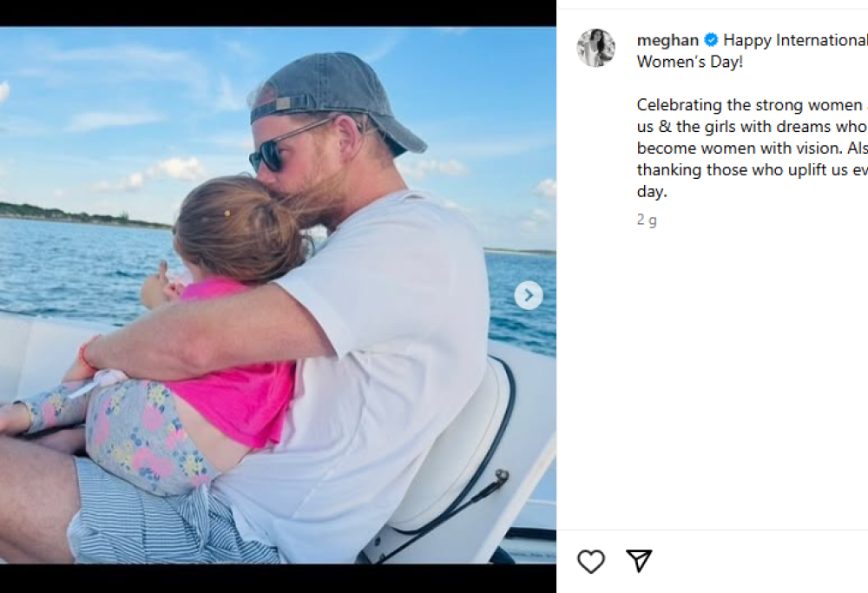Tap the heart outline below the post
Viewport: 868px width, 593px height.
tap(591, 562)
